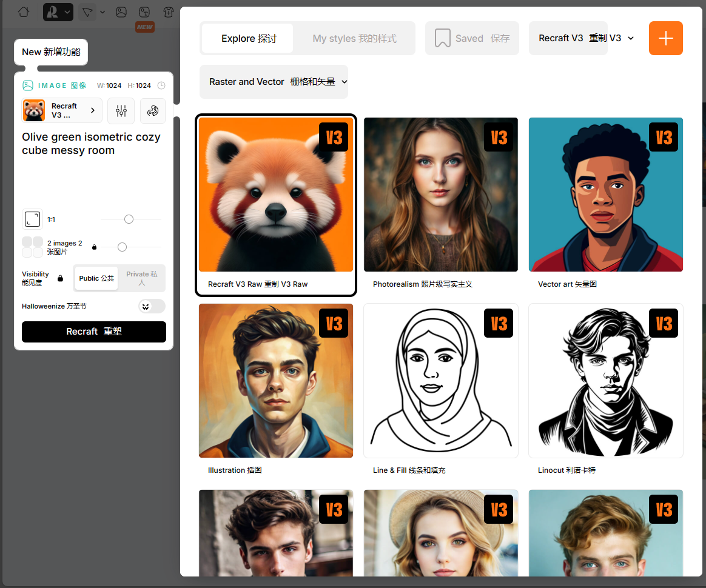
Task: Open the Saved styles tab
Action: pyautogui.click(x=472, y=39)
